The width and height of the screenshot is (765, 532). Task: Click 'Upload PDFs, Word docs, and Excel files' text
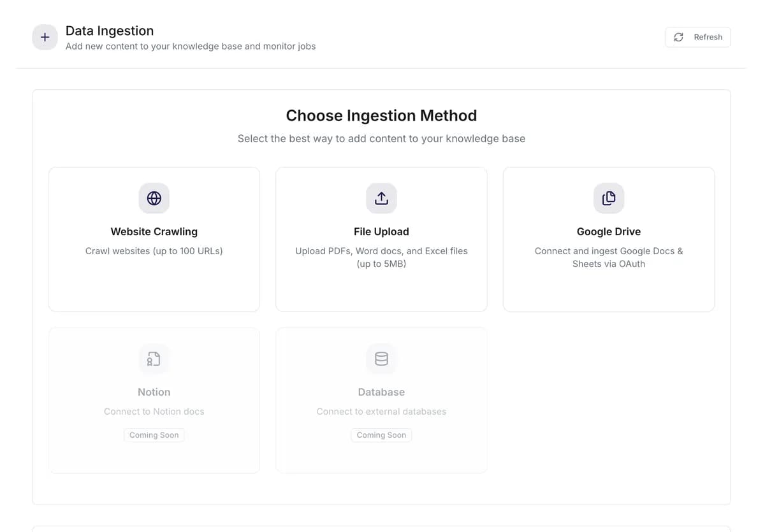(x=381, y=251)
